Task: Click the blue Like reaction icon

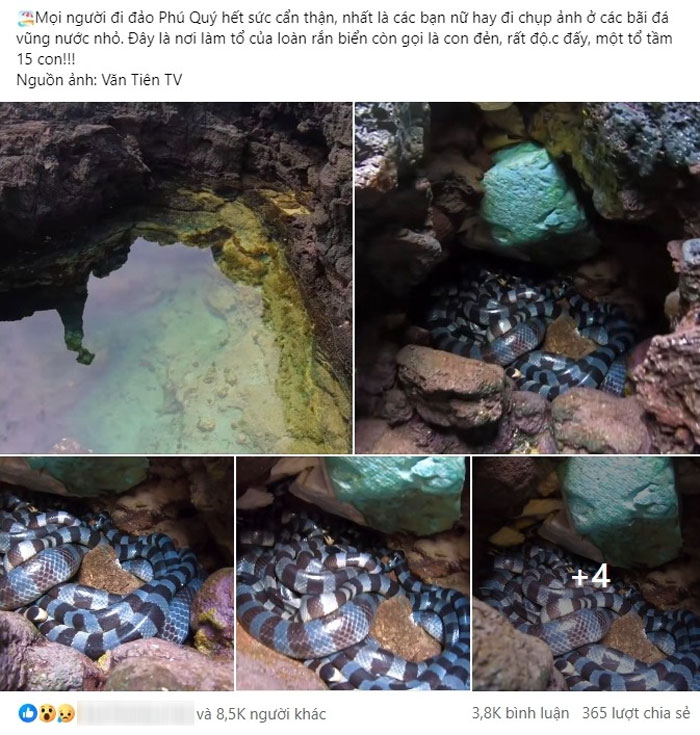Action: (28, 713)
